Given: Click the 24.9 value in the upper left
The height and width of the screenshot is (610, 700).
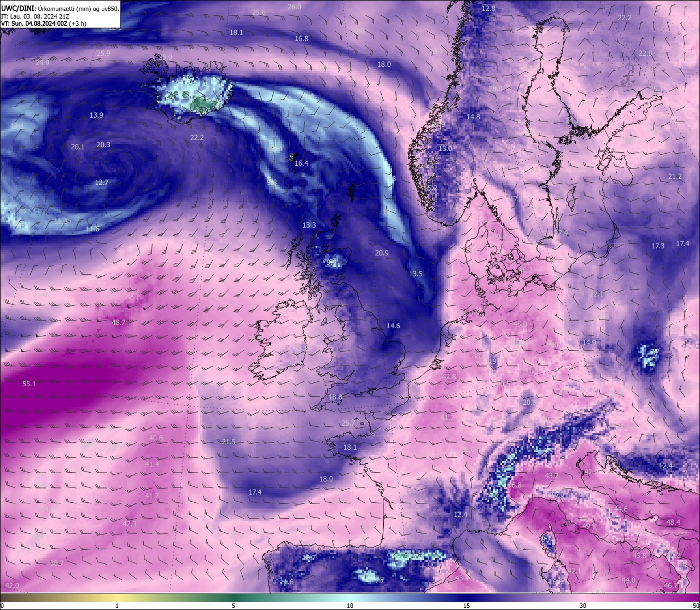Looking at the screenshot, I should coord(42,63).
